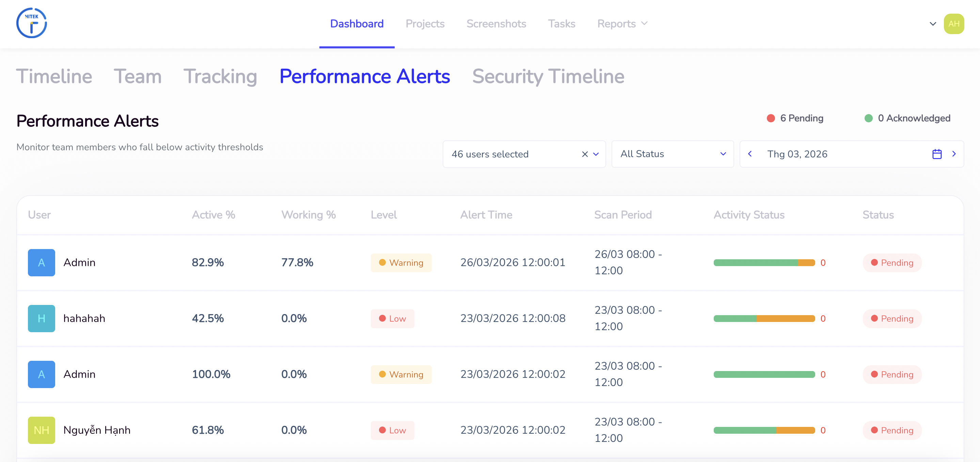Open the Projects tab

tap(425, 24)
